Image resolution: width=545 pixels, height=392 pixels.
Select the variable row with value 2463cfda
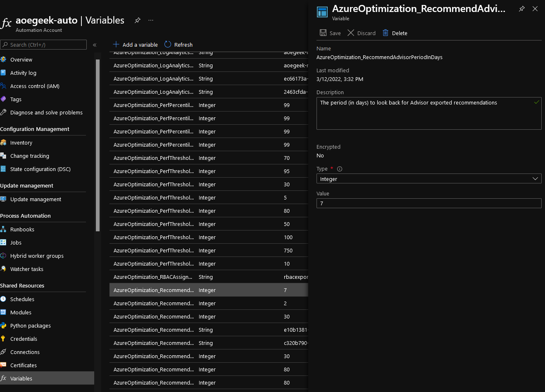pyautogui.click(x=209, y=92)
